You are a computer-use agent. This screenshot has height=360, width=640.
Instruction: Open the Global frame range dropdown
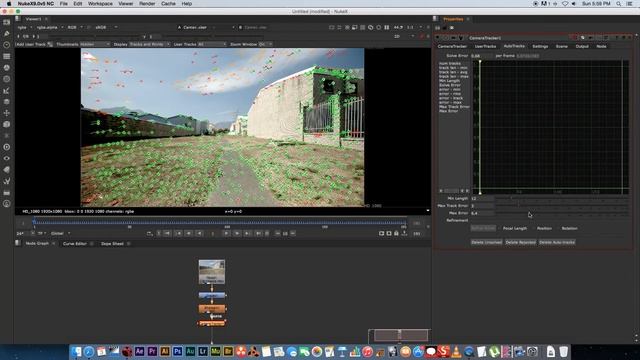[60, 233]
